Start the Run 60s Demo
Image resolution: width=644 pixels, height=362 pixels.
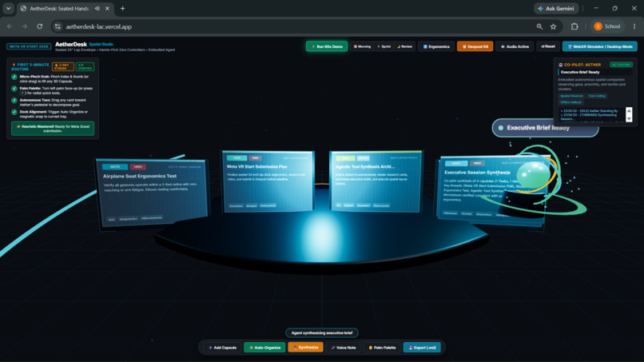[327, 46]
